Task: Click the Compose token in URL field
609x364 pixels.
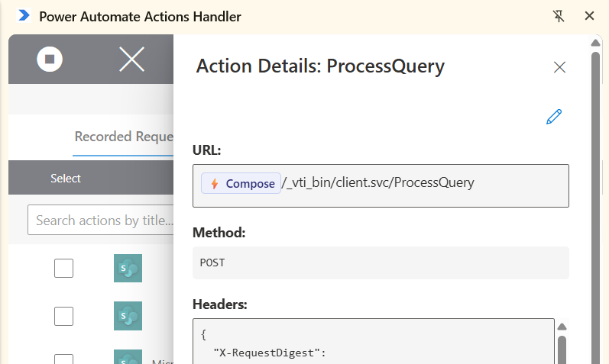Action: [241, 183]
